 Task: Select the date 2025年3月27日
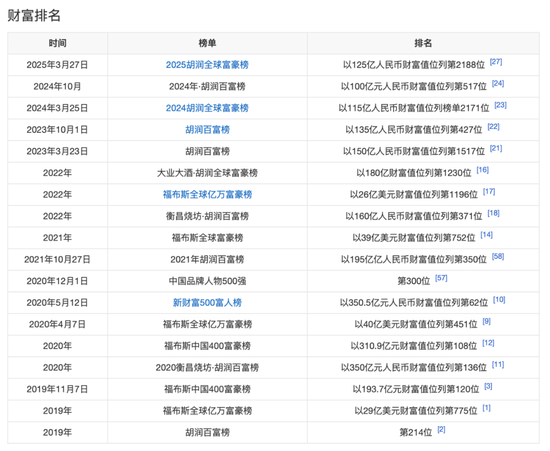coord(57,65)
